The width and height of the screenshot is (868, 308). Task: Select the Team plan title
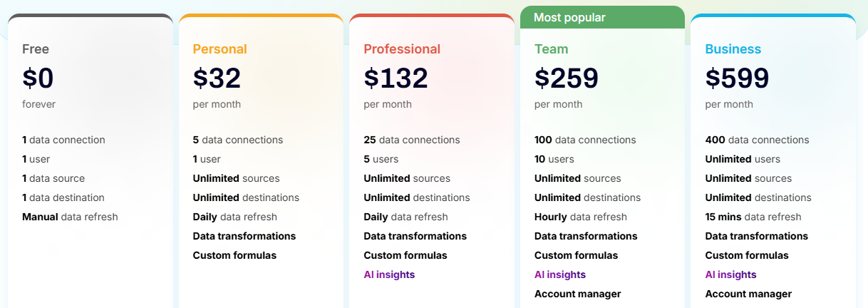point(552,49)
